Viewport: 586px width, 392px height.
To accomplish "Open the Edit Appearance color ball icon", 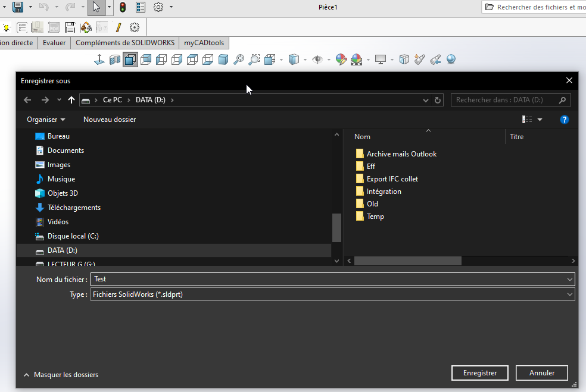I will tap(341, 59).
